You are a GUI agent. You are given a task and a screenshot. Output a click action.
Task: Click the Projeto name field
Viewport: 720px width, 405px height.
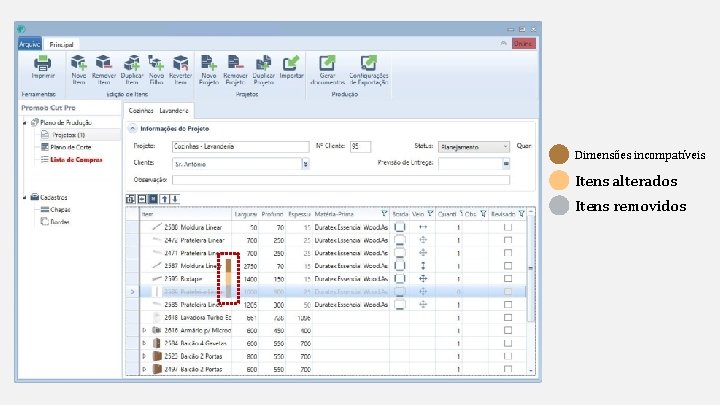tap(241, 146)
